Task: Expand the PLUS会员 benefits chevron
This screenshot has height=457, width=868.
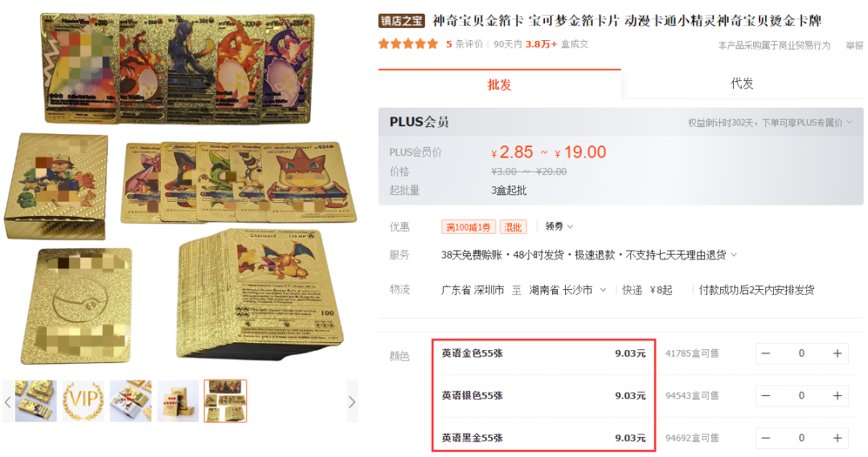Action: pos(850,122)
